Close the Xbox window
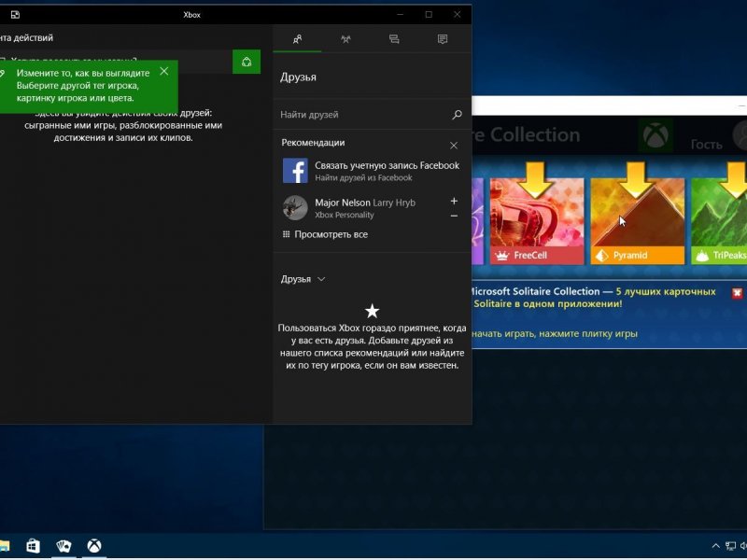 pyautogui.click(x=458, y=15)
